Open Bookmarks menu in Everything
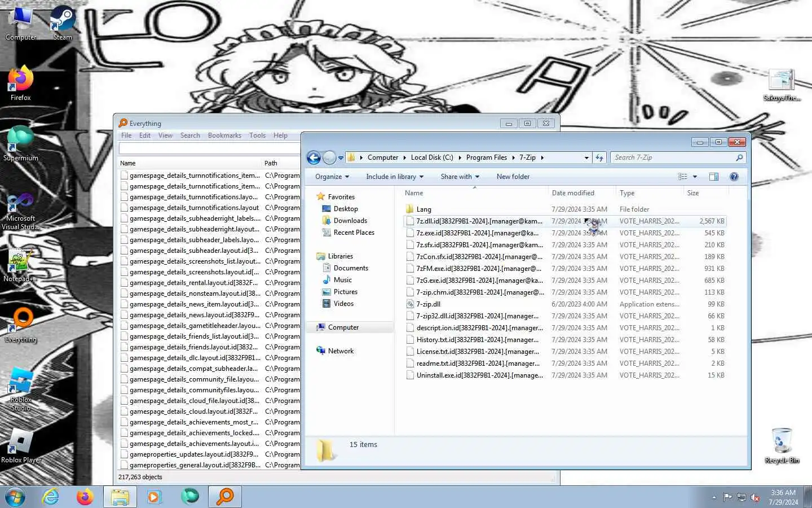The width and height of the screenshot is (812, 508). tap(224, 135)
